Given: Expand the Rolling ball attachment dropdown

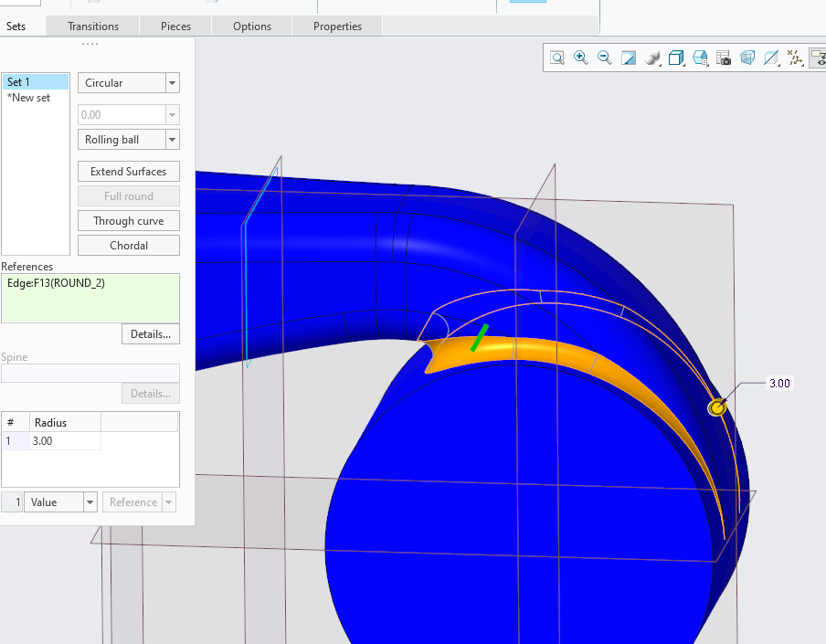Looking at the screenshot, I should pyautogui.click(x=128, y=139).
